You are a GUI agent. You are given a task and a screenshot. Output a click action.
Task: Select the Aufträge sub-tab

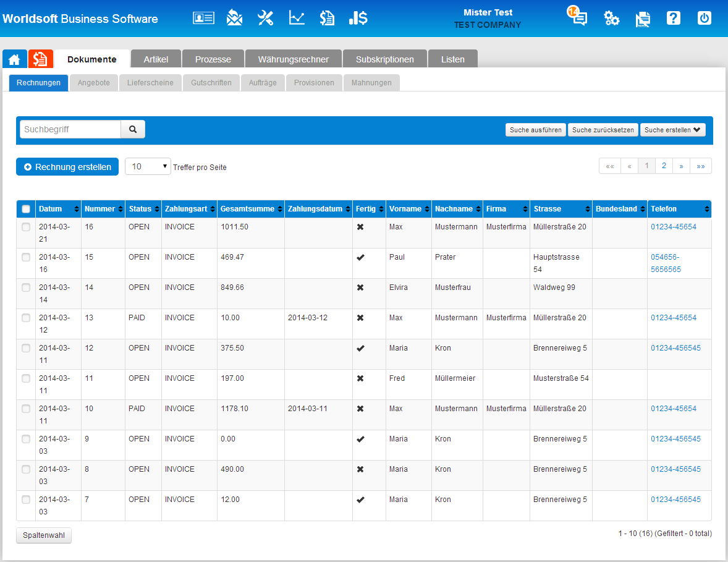(263, 83)
